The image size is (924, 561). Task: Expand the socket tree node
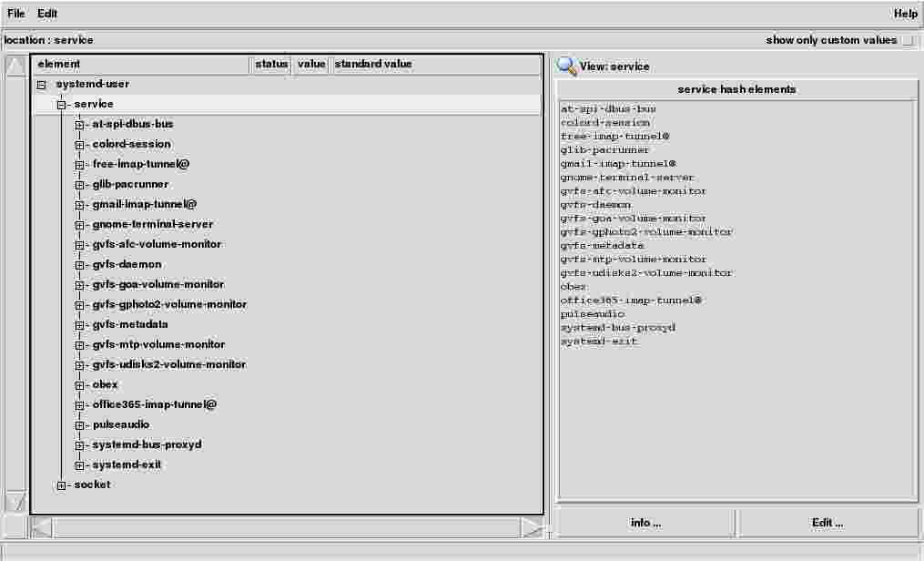(x=61, y=485)
